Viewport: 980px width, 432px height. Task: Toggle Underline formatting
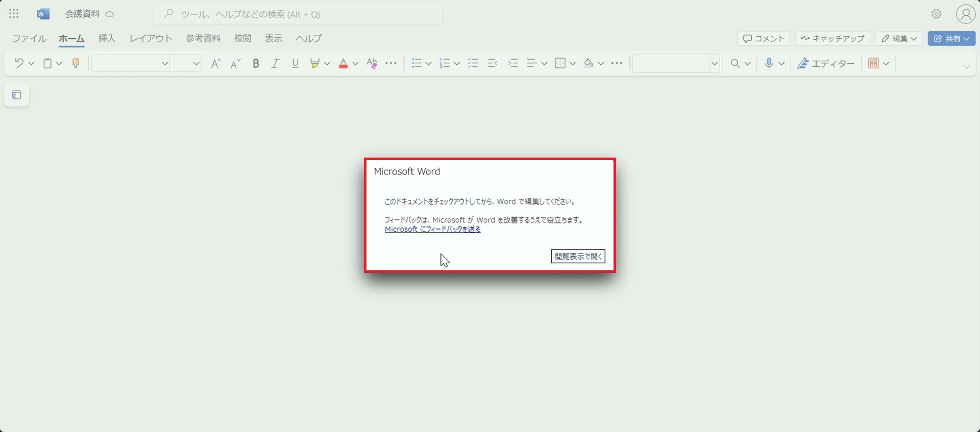[x=295, y=63]
